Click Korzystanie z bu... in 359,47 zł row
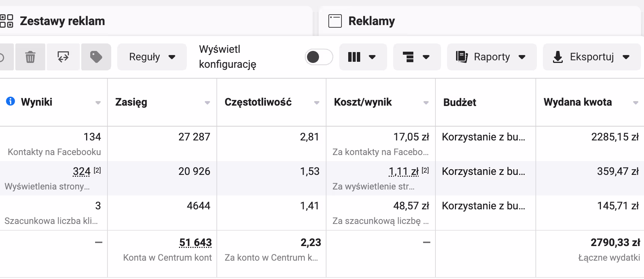 click(483, 172)
